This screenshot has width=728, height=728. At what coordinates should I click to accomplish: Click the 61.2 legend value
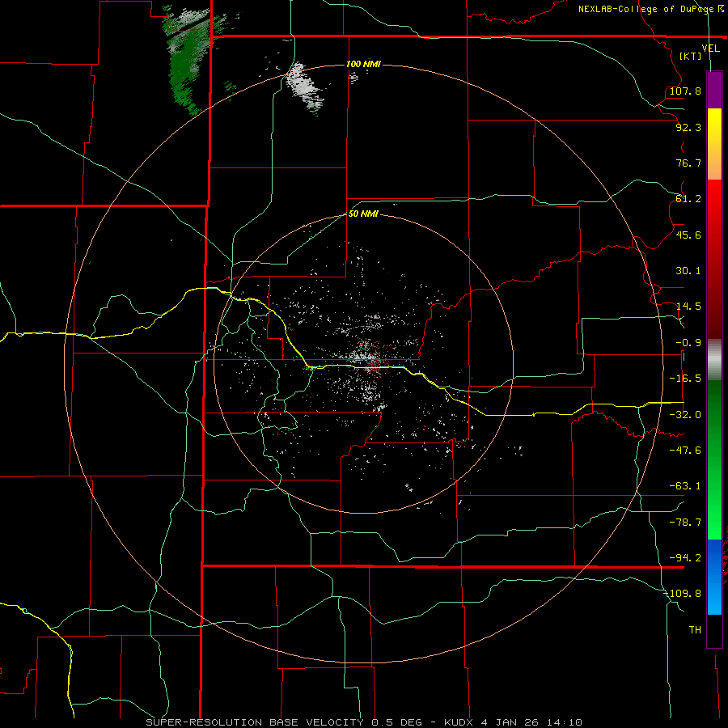click(688, 199)
